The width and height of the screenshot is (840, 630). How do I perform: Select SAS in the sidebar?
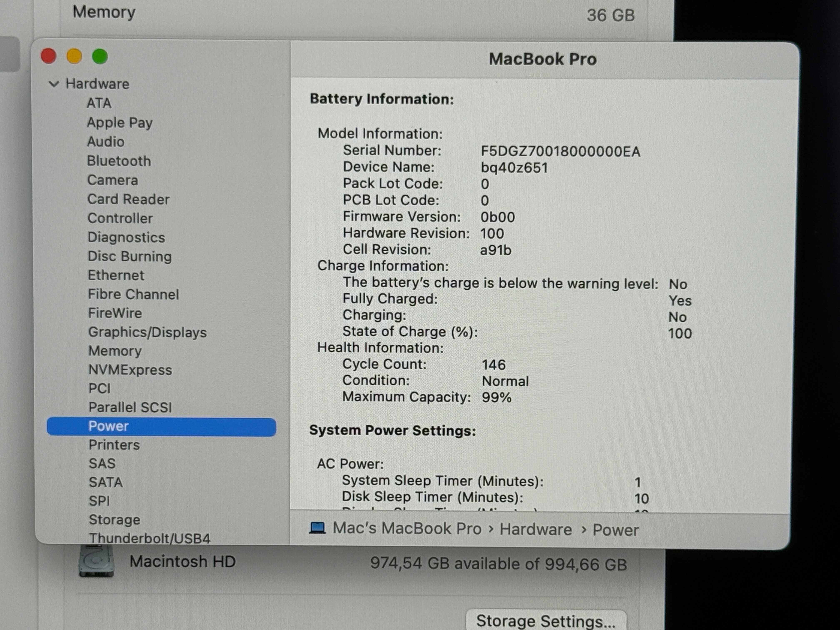[102, 464]
